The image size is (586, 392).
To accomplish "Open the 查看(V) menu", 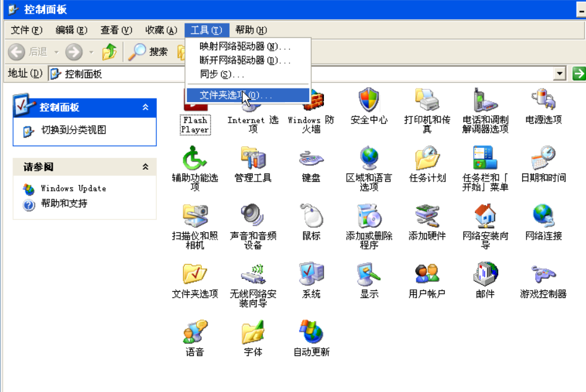I will [116, 30].
